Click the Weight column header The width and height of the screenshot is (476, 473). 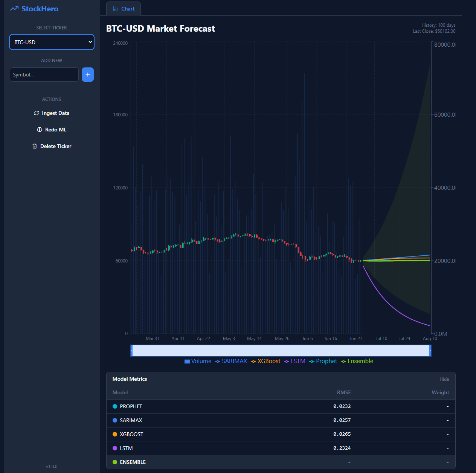(x=440, y=392)
